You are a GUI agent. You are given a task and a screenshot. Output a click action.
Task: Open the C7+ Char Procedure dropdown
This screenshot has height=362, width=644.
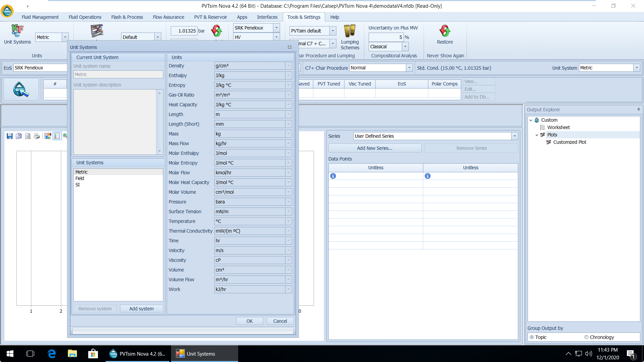pos(409,68)
